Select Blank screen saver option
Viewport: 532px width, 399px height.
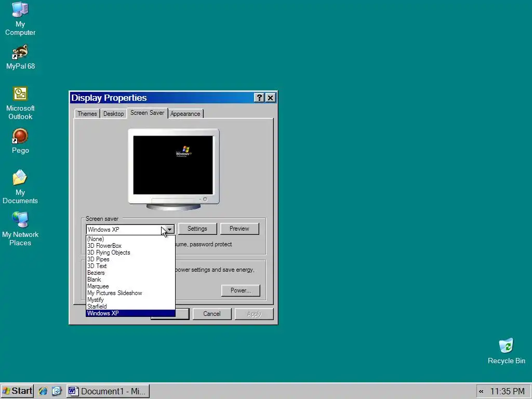tap(130, 280)
